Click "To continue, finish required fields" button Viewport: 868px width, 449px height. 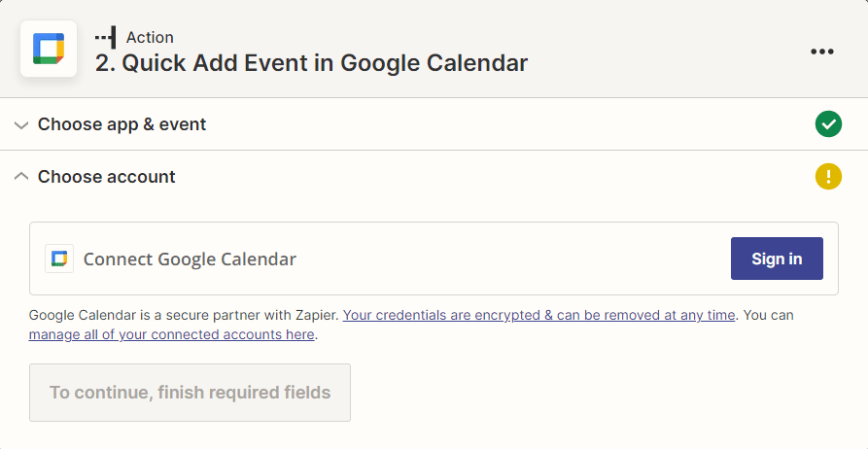[190, 393]
